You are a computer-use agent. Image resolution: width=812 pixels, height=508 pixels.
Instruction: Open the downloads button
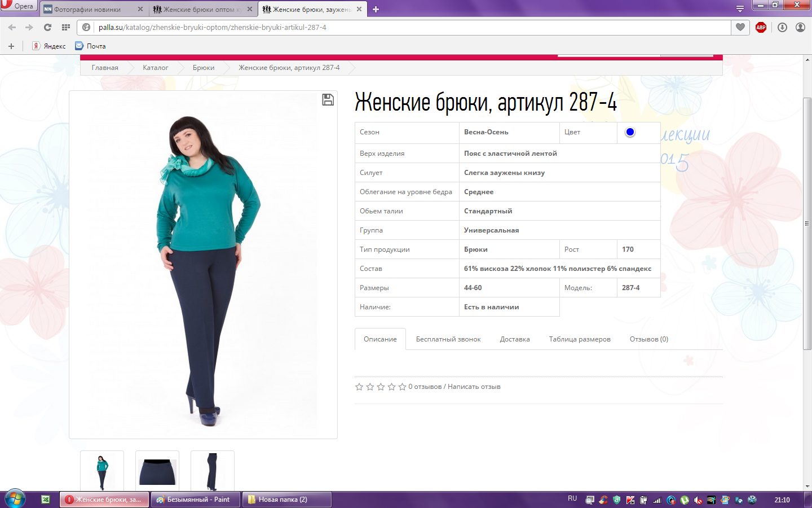(x=782, y=27)
